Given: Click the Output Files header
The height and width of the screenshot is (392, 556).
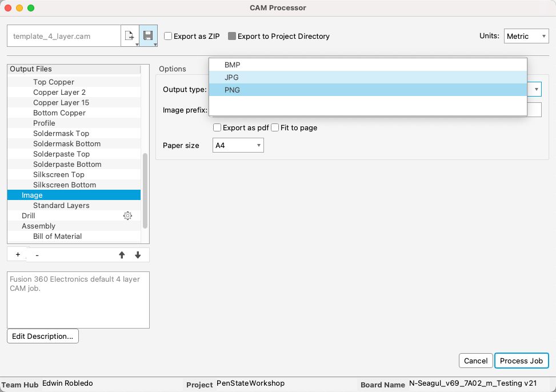Looking at the screenshot, I should tap(74, 69).
